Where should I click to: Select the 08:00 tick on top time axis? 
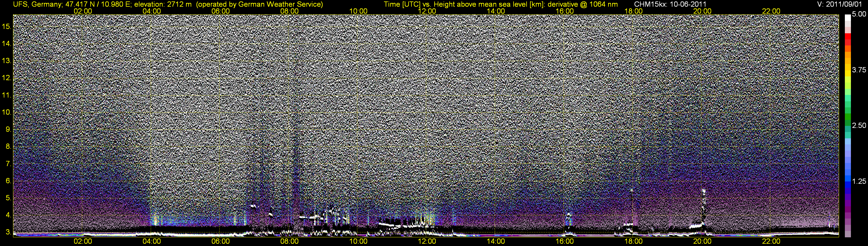(289, 11)
